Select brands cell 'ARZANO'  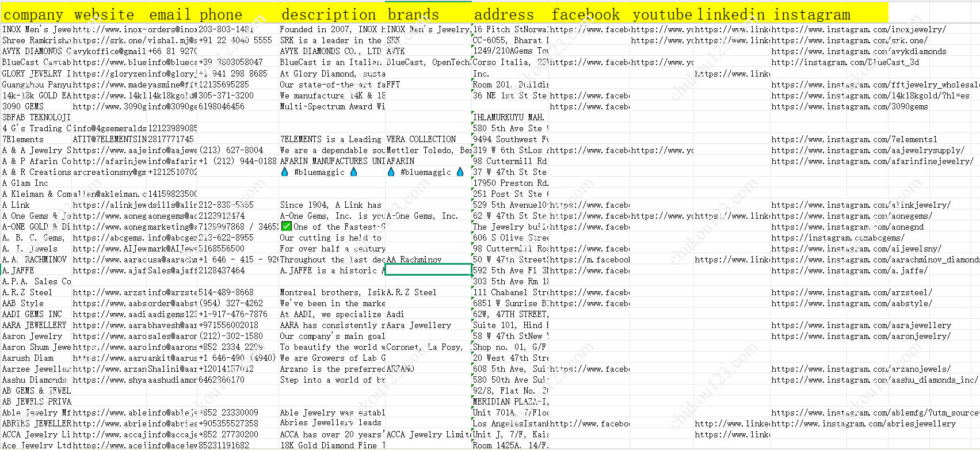tap(429, 369)
